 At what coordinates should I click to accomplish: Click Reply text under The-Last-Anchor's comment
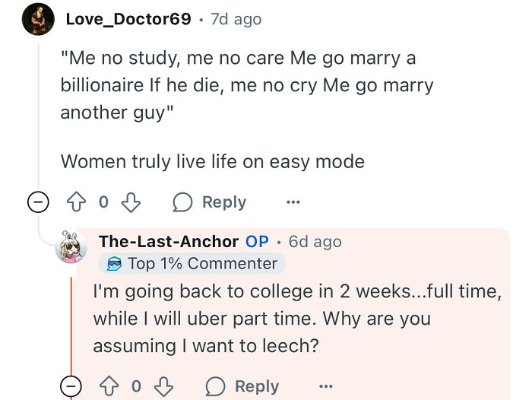257,386
